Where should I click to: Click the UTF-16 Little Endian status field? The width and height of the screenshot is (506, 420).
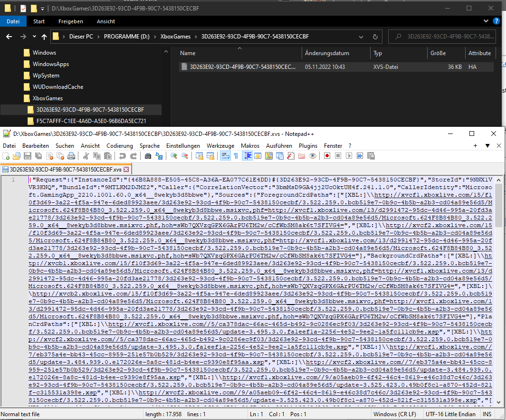click(450, 414)
